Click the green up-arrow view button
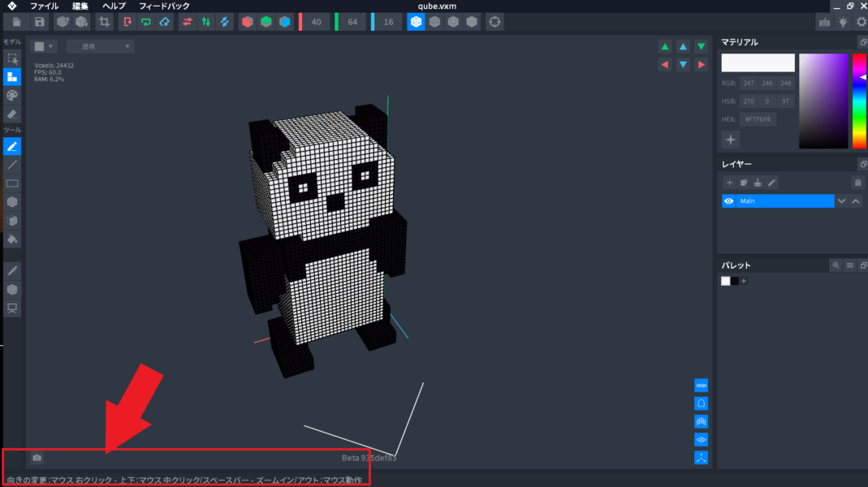Image resolution: width=868 pixels, height=487 pixels. [x=665, y=46]
